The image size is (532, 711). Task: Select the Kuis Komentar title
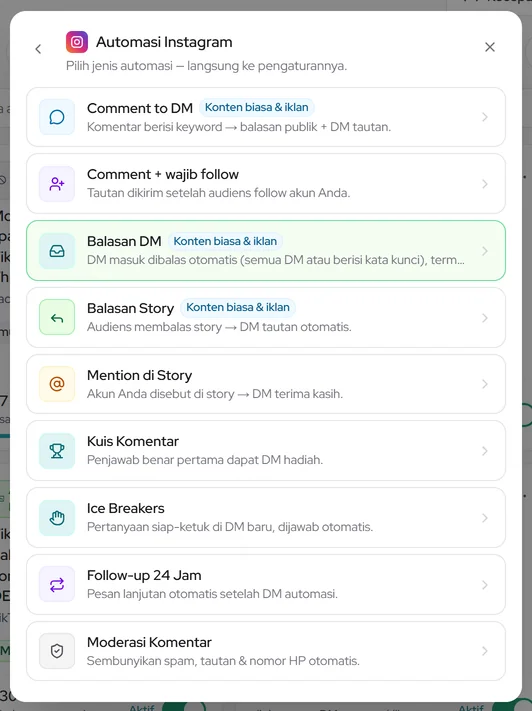133,441
